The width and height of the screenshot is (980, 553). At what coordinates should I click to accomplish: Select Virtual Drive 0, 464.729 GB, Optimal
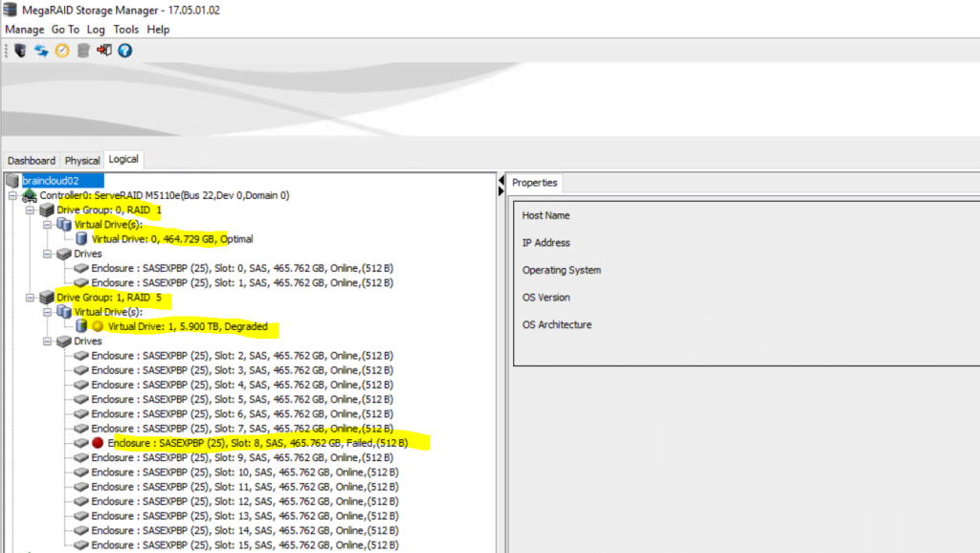[172, 238]
